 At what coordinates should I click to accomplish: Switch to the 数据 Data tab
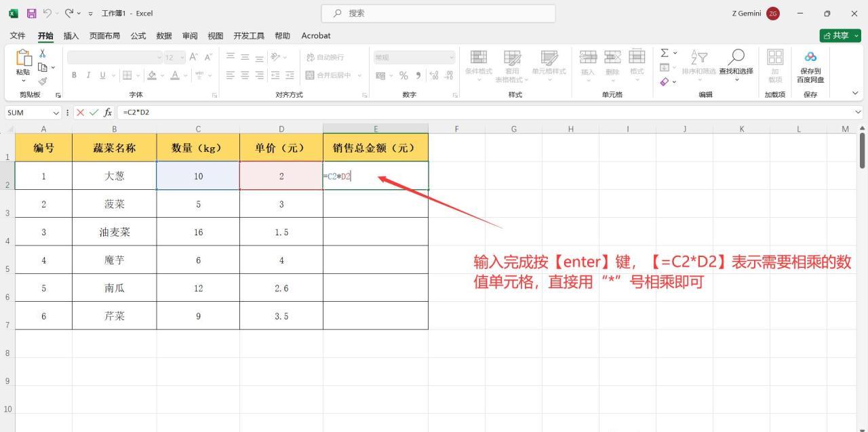tap(164, 35)
